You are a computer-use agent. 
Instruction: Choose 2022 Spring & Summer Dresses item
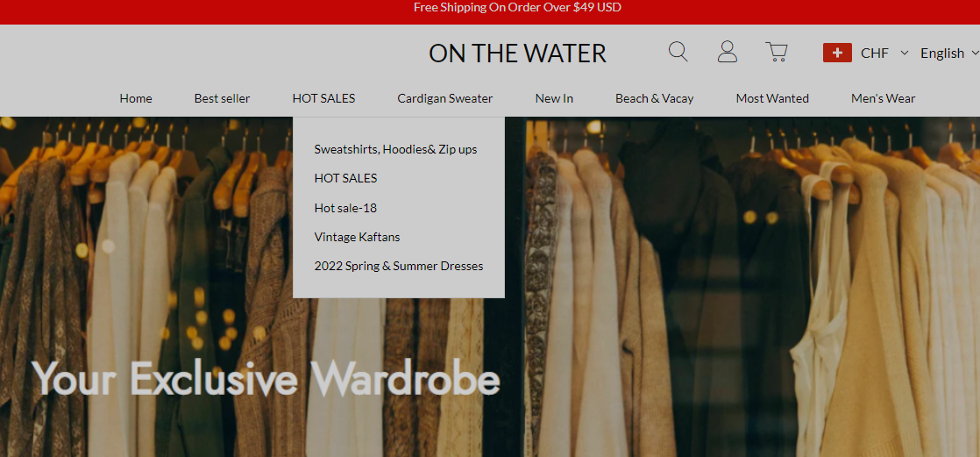point(399,266)
